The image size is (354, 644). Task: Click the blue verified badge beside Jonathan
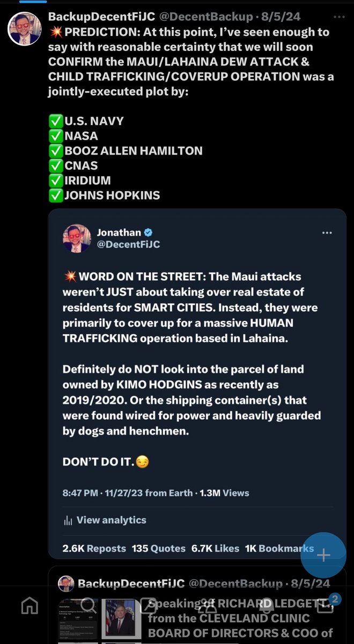(149, 232)
